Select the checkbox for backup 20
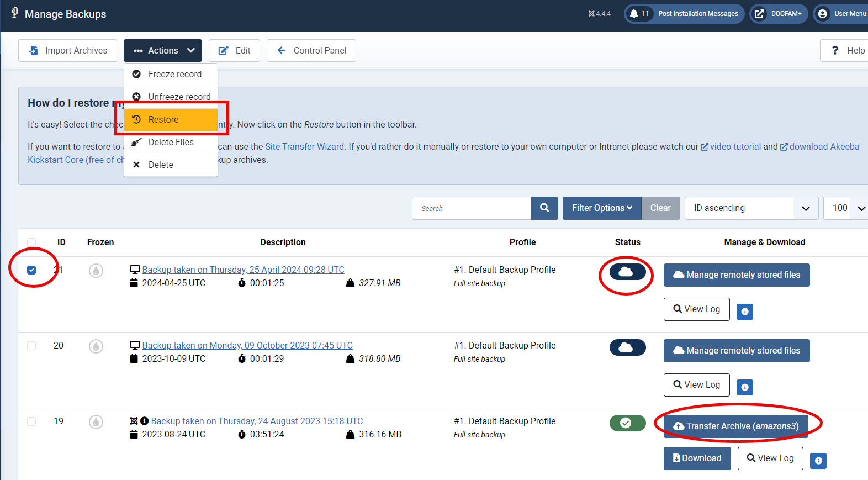The width and height of the screenshot is (868, 480). [31, 346]
